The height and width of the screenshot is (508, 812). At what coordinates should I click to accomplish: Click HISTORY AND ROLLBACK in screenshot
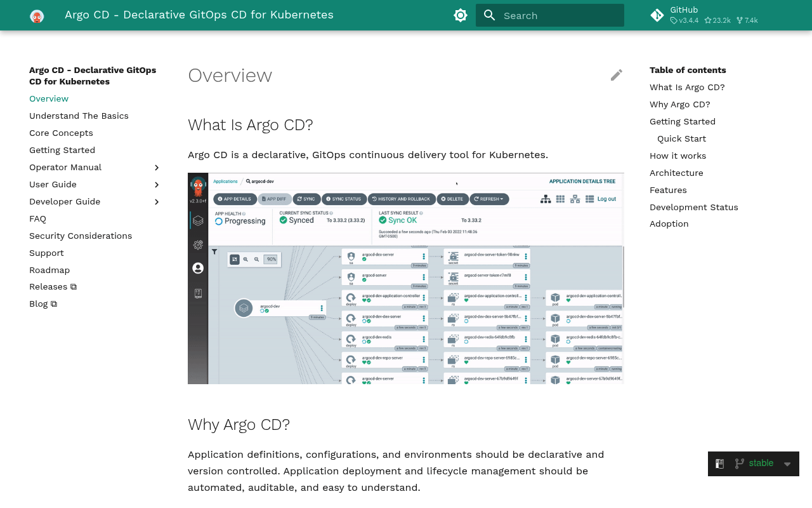402,199
